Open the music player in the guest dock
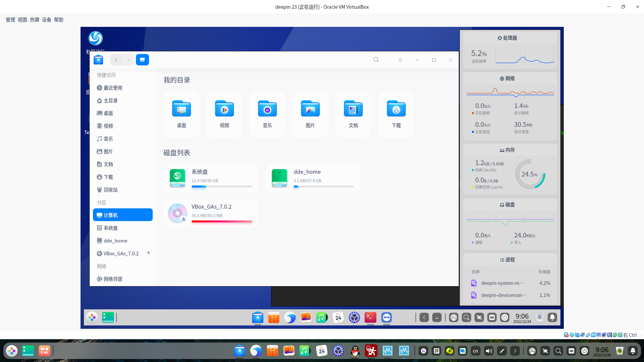This screenshot has width=644, height=362. coord(322,317)
